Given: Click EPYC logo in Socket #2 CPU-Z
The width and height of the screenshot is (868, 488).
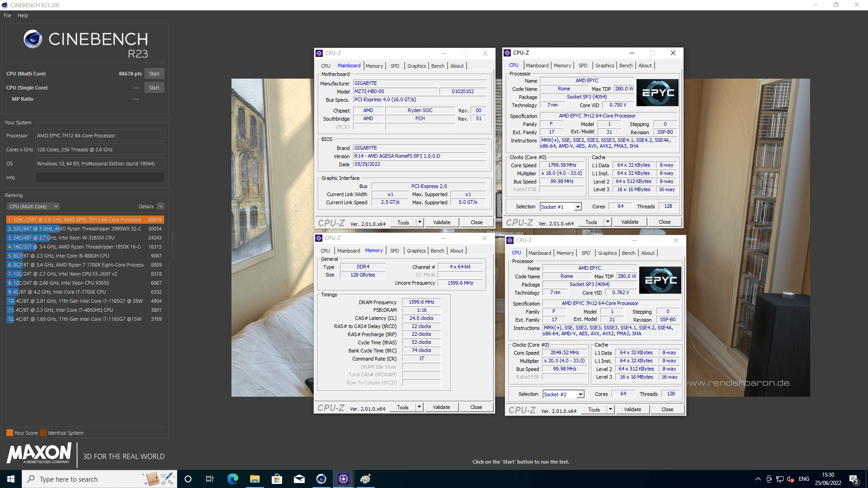Looking at the screenshot, I should [x=660, y=280].
